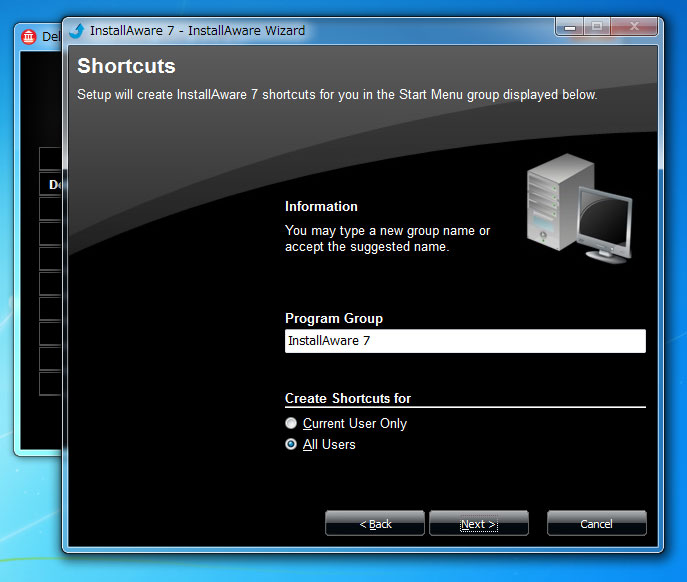687x582 pixels.
Task: Minimize the InstallAware Wizard window
Action: pyautogui.click(x=570, y=27)
